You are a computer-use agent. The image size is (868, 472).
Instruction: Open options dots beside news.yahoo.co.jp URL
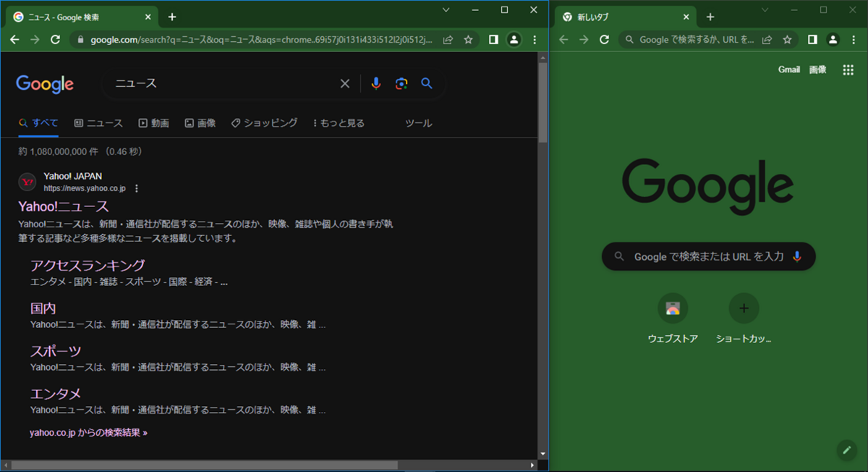click(137, 188)
